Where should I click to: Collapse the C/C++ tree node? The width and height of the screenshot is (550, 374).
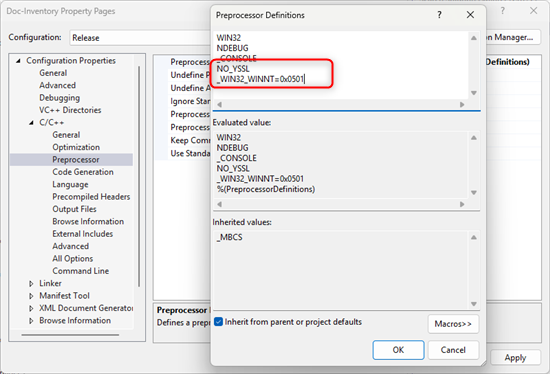tap(32, 122)
